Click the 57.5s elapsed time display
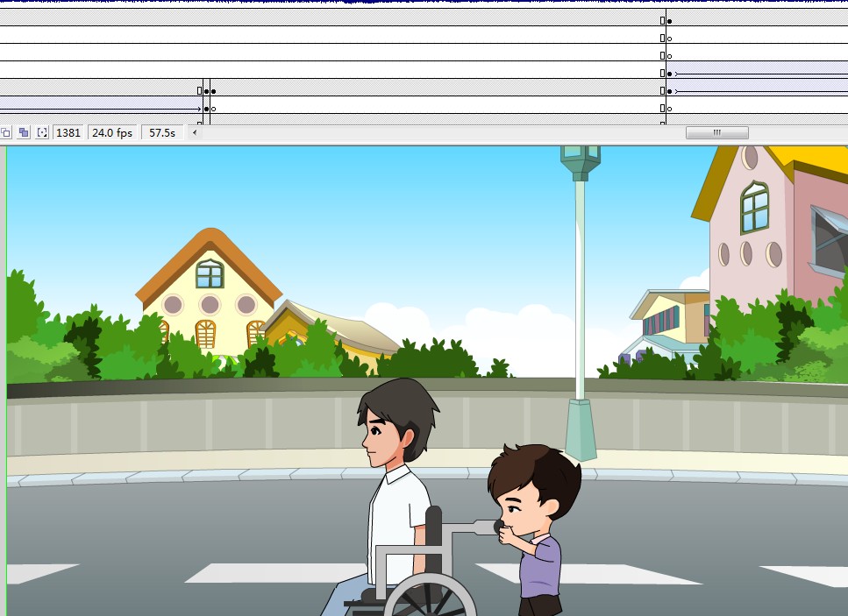 point(161,132)
